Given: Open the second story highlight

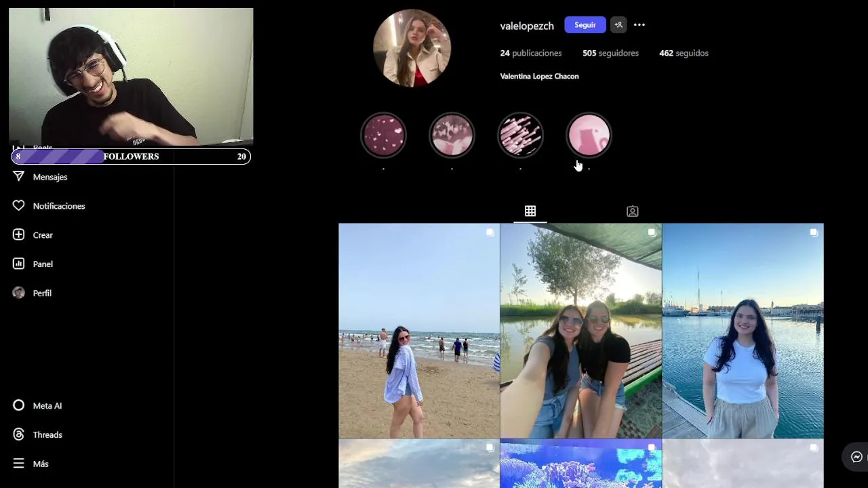Looking at the screenshot, I should (x=452, y=135).
